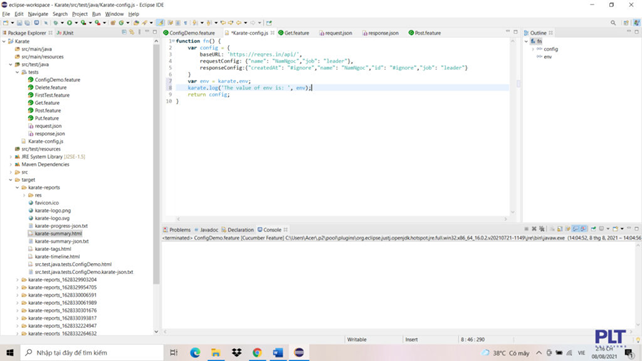The height and width of the screenshot is (361, 642).
Task: Click the Back navigation arrow icon
Action: point(238,23)
